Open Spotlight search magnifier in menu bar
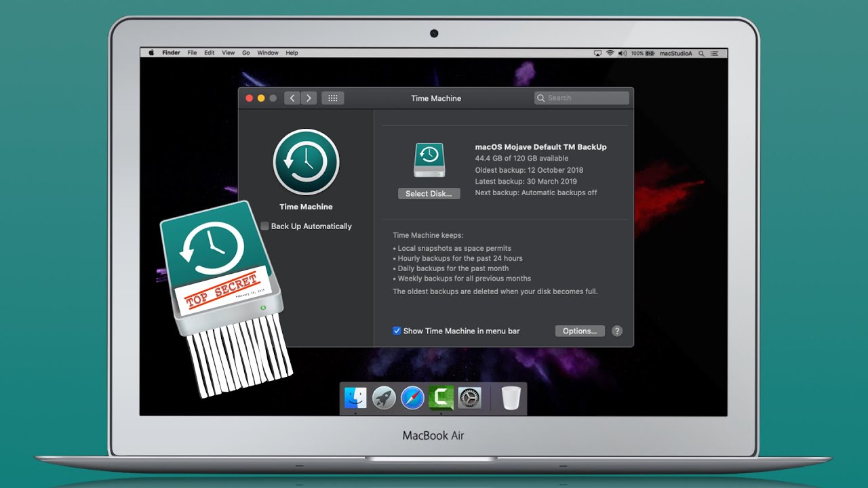This screenshot has width=868, height=488. (x=702, y=53)
